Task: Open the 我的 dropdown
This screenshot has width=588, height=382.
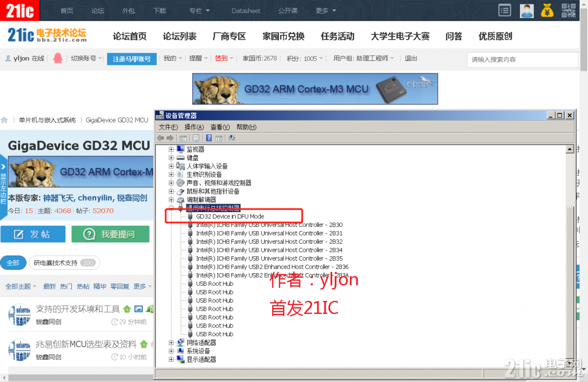Action: (173, 58)
